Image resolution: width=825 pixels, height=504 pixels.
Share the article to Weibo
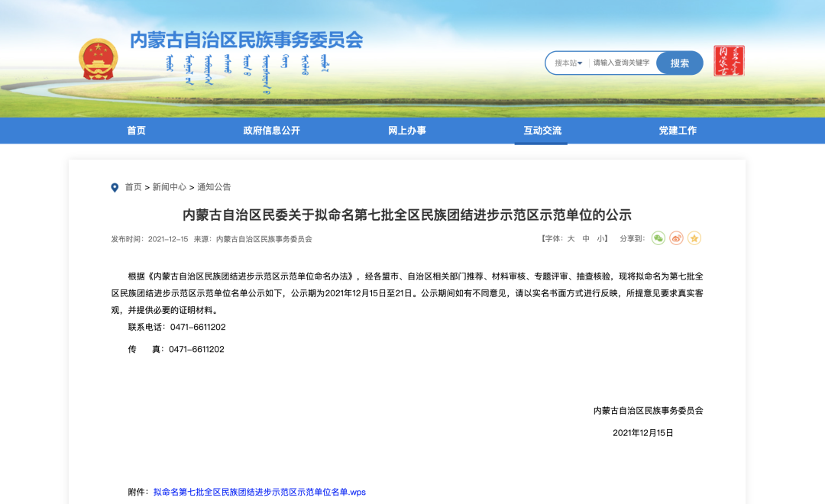coord(676,238)
